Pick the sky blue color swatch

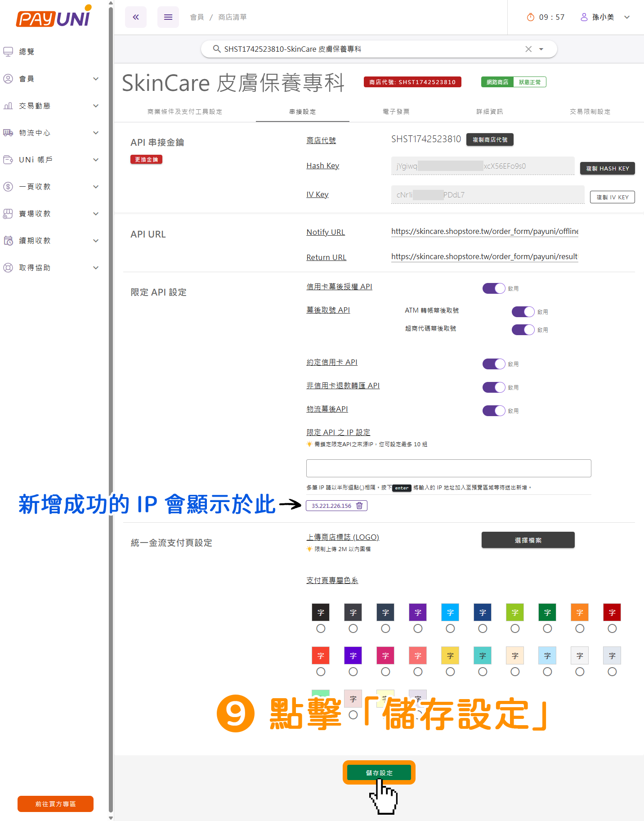450,612
